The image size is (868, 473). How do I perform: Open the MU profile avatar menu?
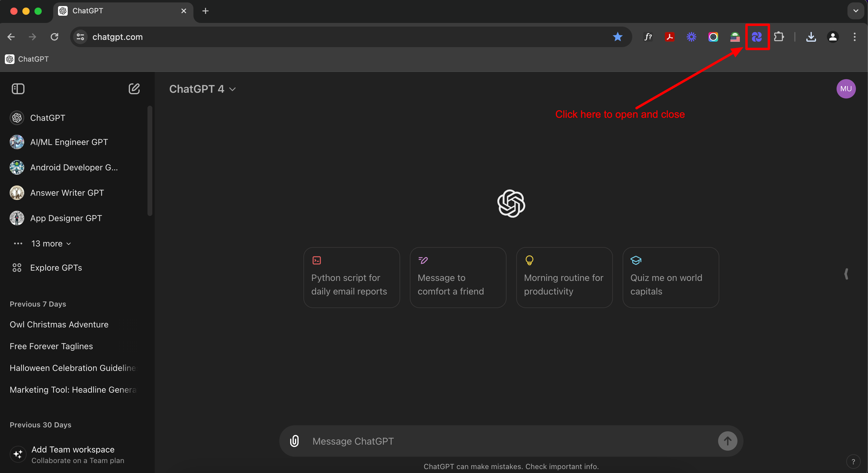(x=845, y=89)
